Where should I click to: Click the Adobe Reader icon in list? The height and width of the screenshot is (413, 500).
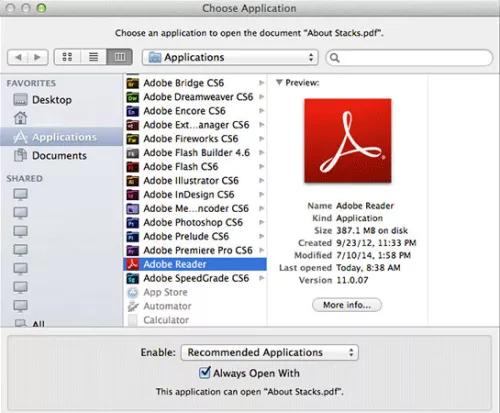tap(133, 264)
